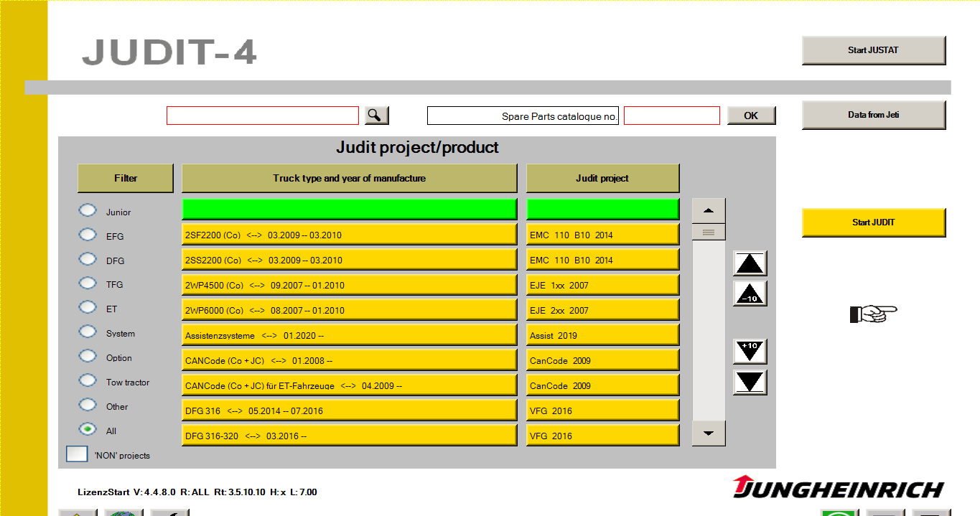Click the scrollbar down arrow button

coord(709,433)
